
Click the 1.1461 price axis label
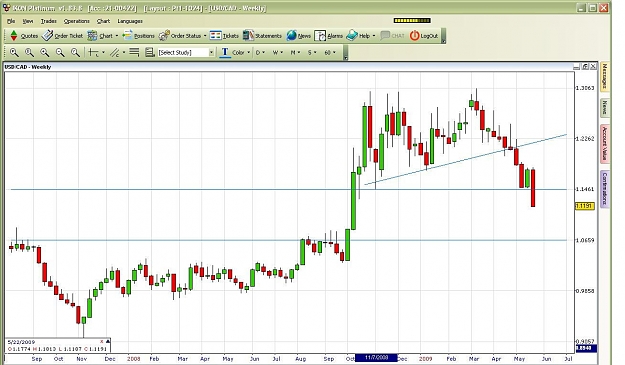[585, 189]
